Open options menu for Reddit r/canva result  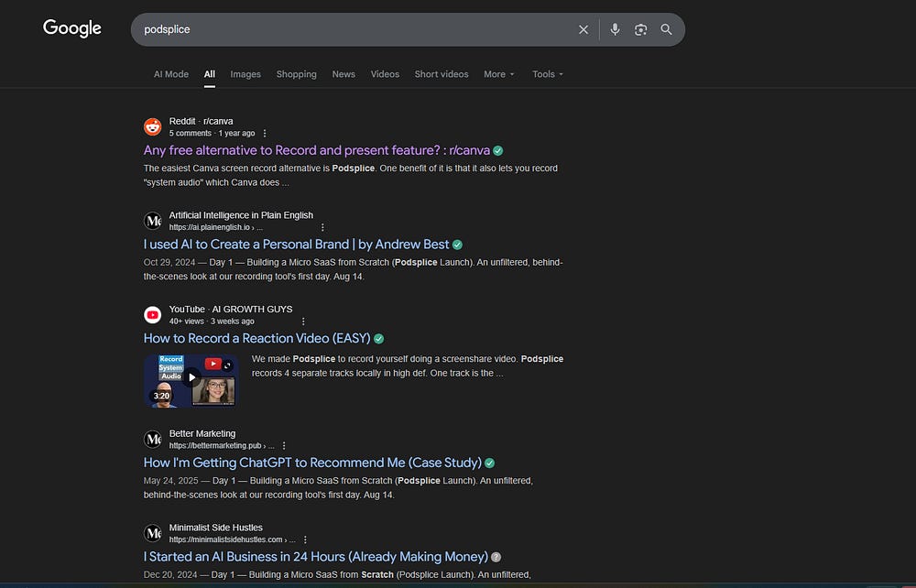click(265, 134)
